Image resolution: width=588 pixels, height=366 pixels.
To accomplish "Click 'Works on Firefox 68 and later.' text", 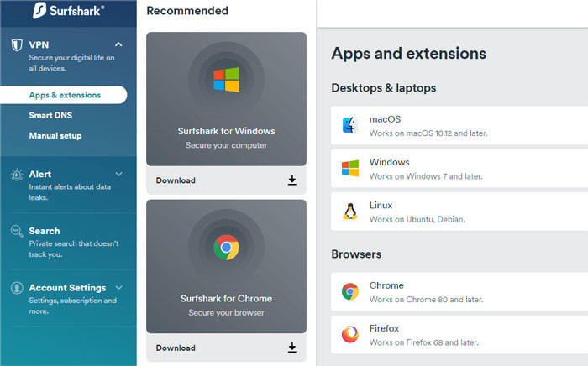I will (x=423, y=342).
